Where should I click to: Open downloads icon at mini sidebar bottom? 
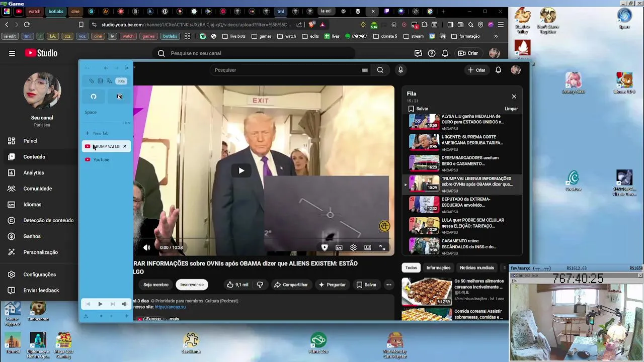click(86, 316)
